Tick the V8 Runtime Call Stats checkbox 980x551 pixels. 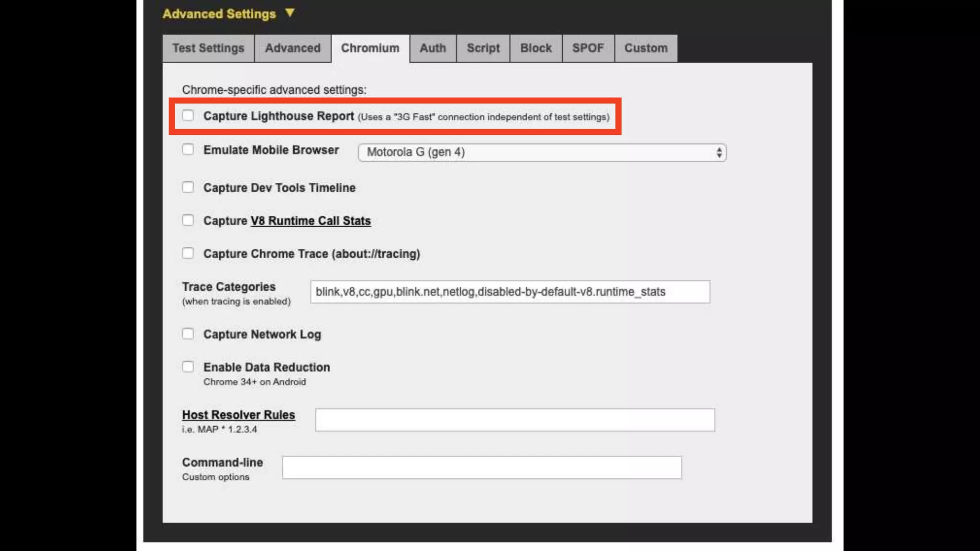pos(188,220)
